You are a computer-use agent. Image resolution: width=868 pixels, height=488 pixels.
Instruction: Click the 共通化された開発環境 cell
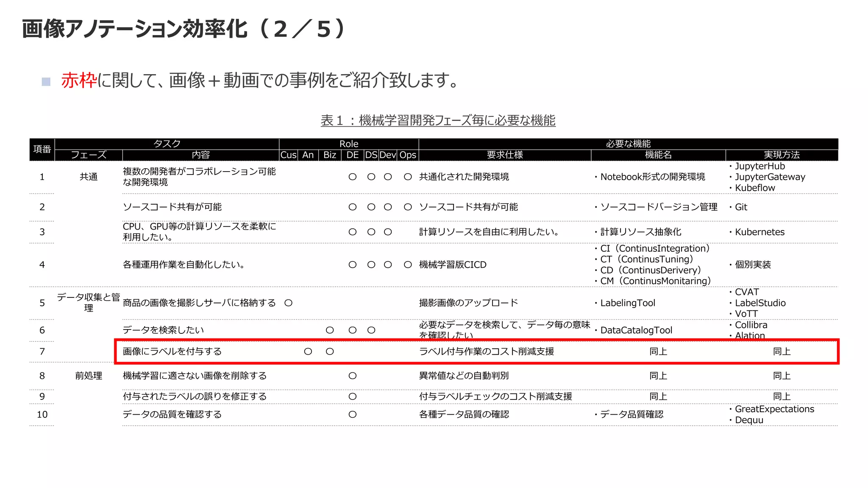click(464, 177)
